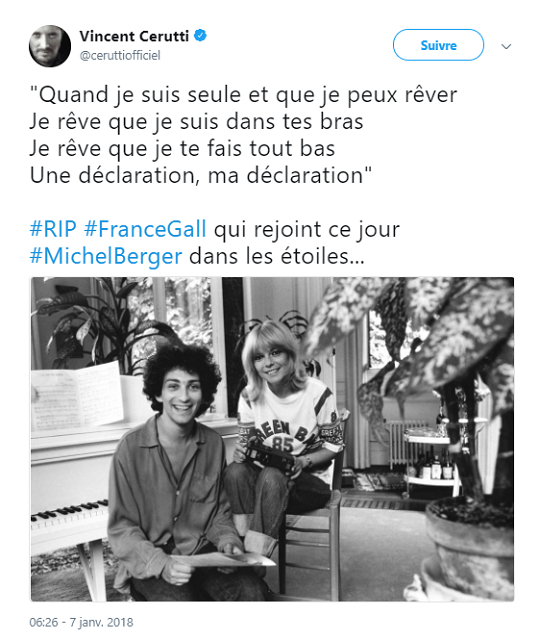The width and height of the screenshot is (539, 640).
Task: Open the @ceruttiofficiel handle link
Action: click(x=120, y=56)
